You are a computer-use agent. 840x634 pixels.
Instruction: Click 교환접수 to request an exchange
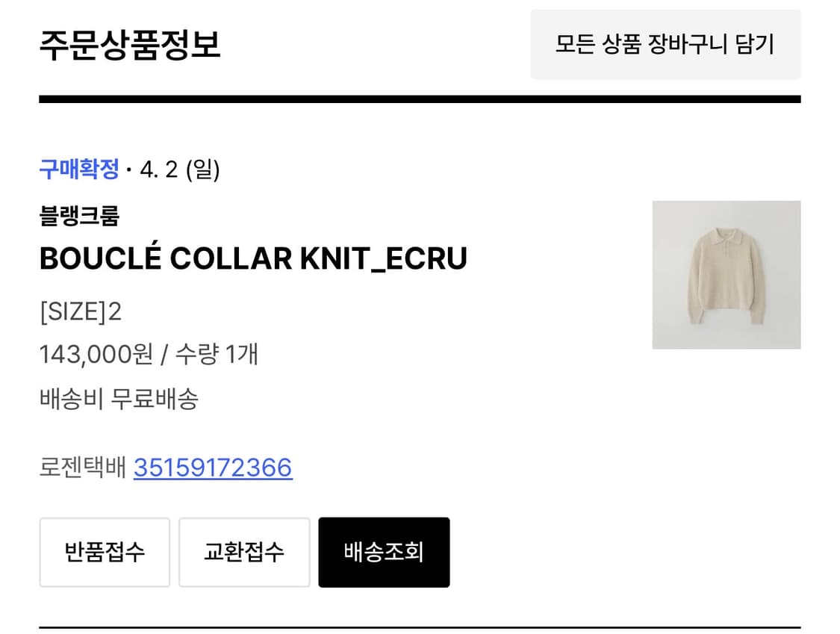click(x=244, y=552)
